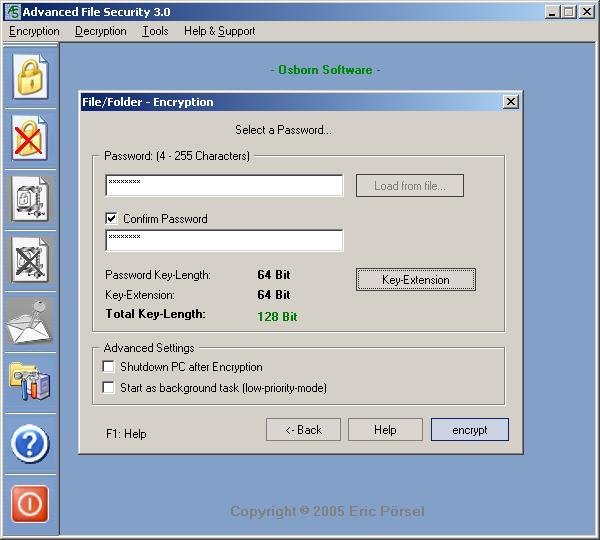Uncheck the Confirm Password checkbox
This screenshot has width=600, height=540.
111,219
